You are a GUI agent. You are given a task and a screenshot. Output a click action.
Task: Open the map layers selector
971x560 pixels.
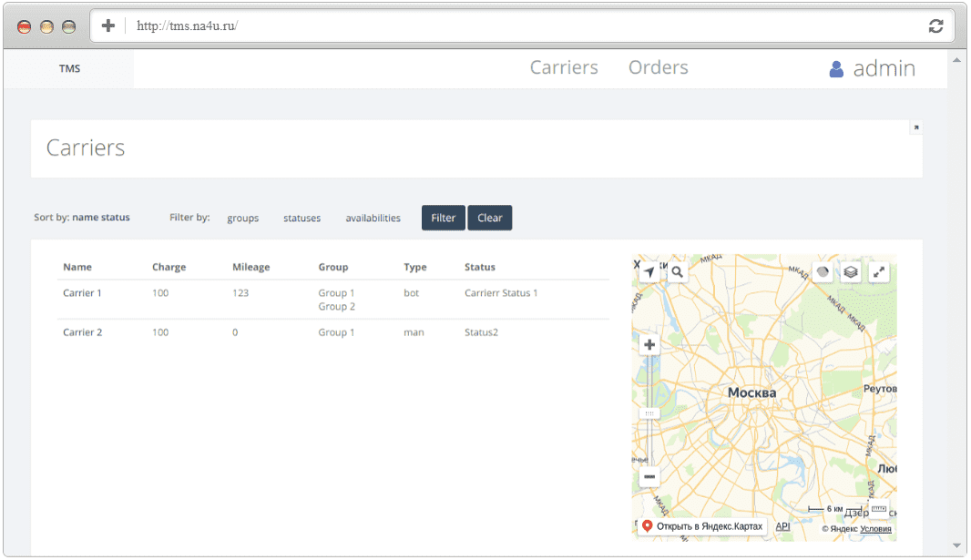(x=851, y=271)
